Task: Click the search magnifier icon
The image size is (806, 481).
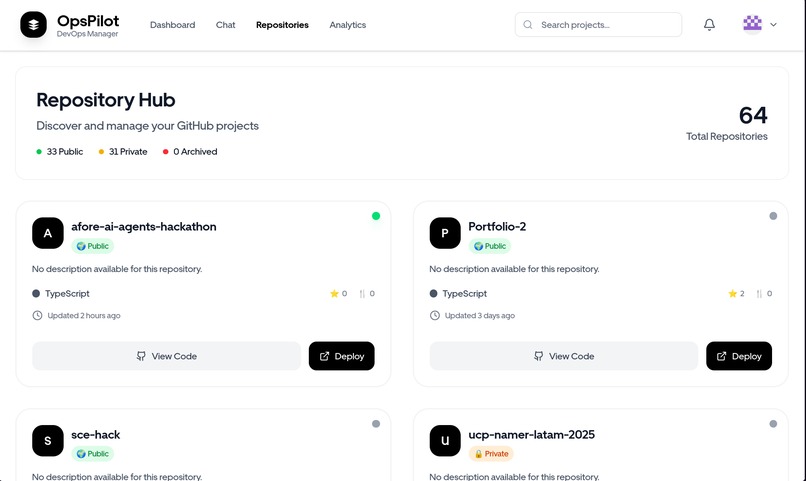Action: click(528, 25)
